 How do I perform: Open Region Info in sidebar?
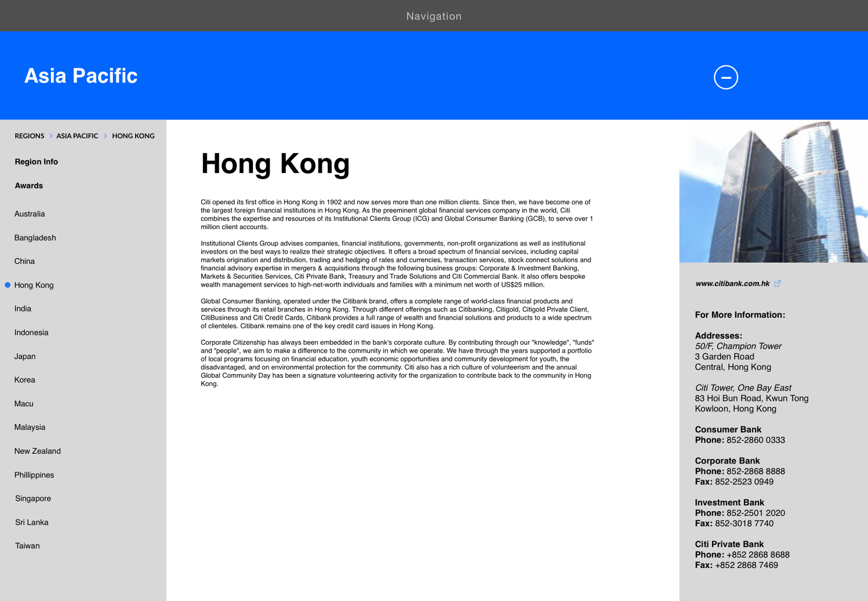[37, 162]
